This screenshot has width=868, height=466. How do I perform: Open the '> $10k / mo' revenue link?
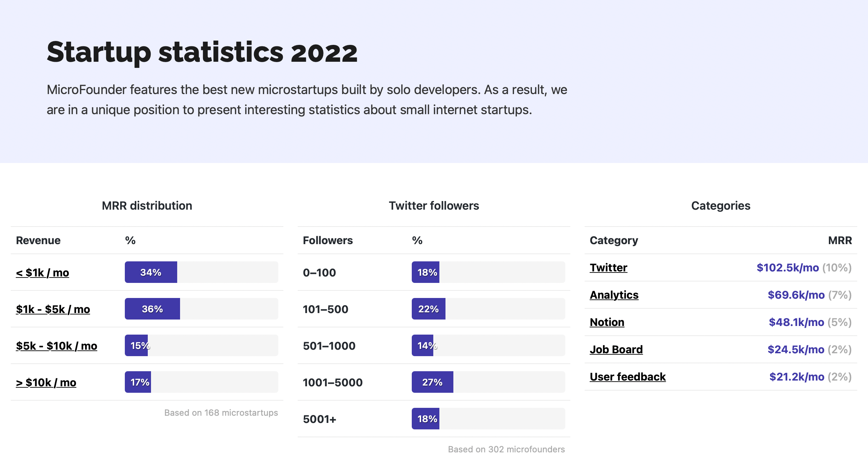pos(46,383)
